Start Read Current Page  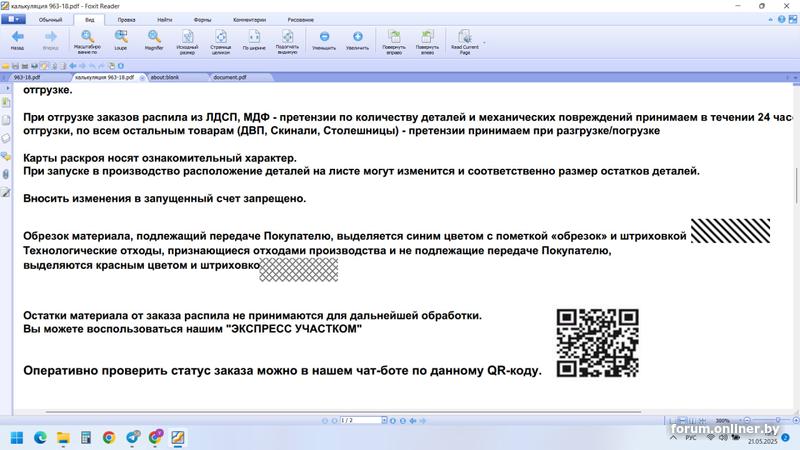coord(464,41)
